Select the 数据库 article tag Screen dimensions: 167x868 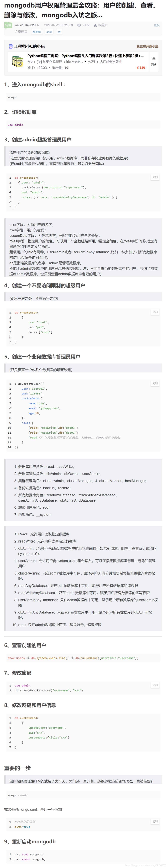(x=36, y=32)
